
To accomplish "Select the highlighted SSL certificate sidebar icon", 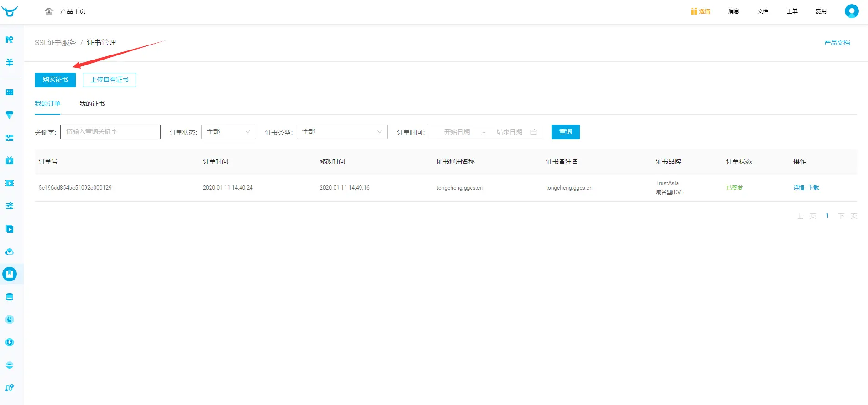I will point(10,274).
